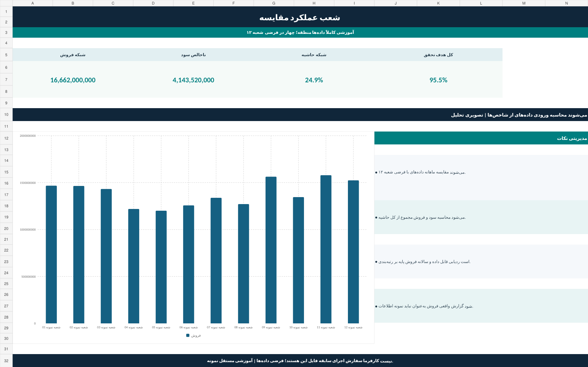This screenshot has height=367, width=588.
Task: Click margin value 24.9%
Action: 314,80
